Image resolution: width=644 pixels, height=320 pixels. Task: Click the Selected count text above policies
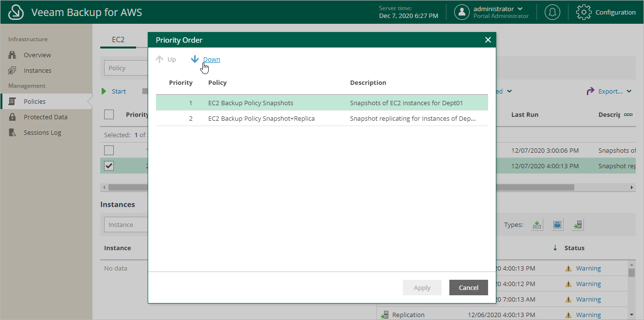[x=125, y=135]
